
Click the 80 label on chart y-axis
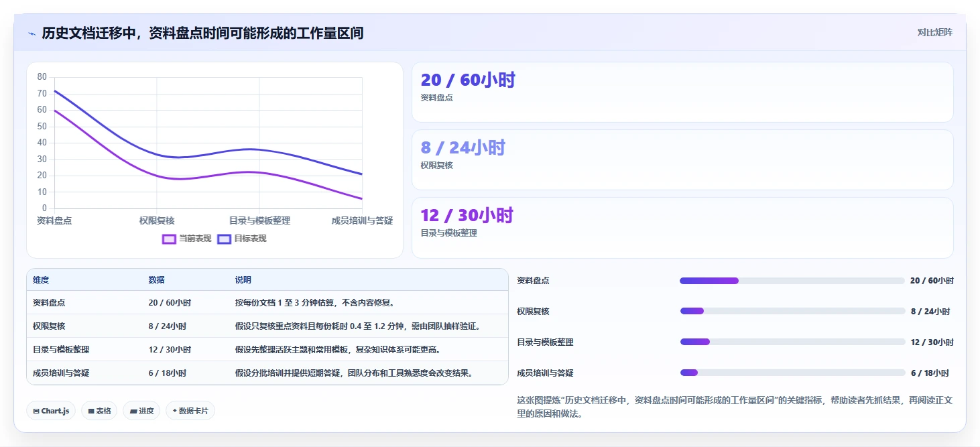point(42,77)
